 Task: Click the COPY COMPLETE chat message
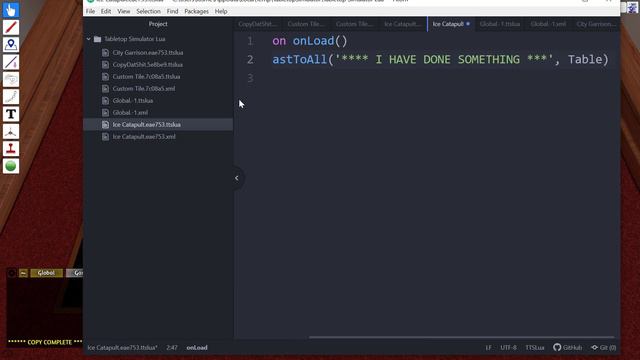click(45, 342)
